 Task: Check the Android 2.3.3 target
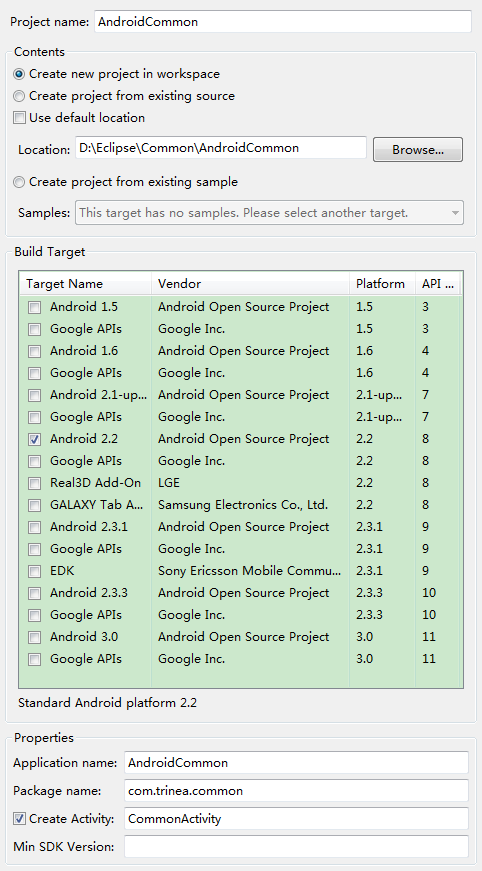(34, 593)
